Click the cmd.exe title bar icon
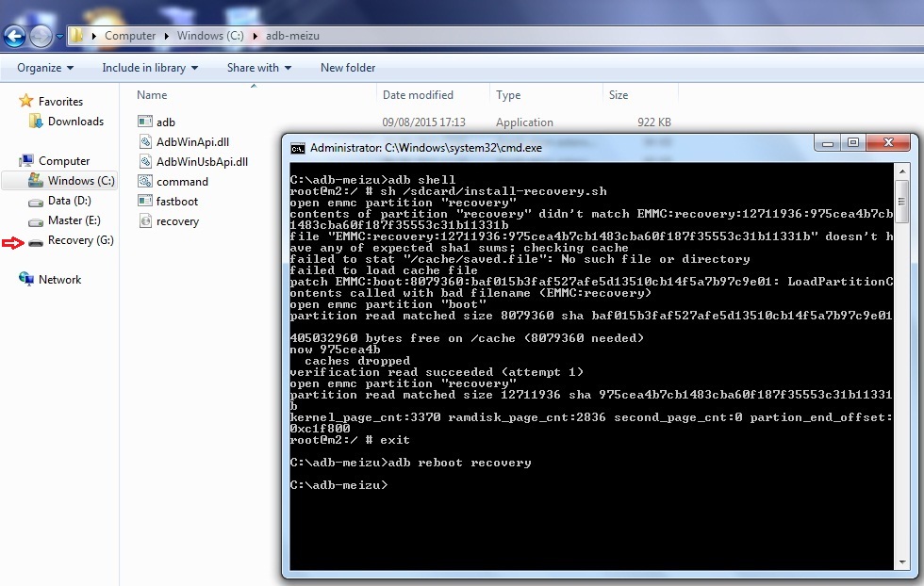 tap(296, 146)
